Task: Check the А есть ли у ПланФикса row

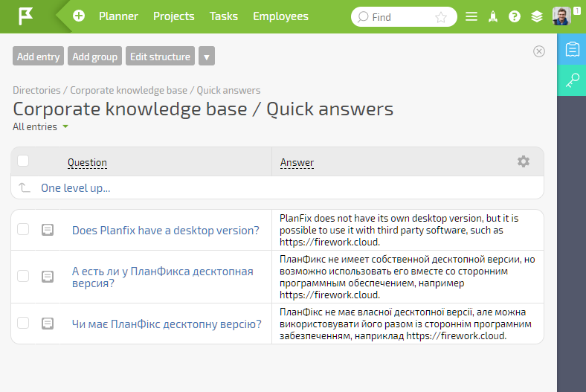Action: point(23,276)
